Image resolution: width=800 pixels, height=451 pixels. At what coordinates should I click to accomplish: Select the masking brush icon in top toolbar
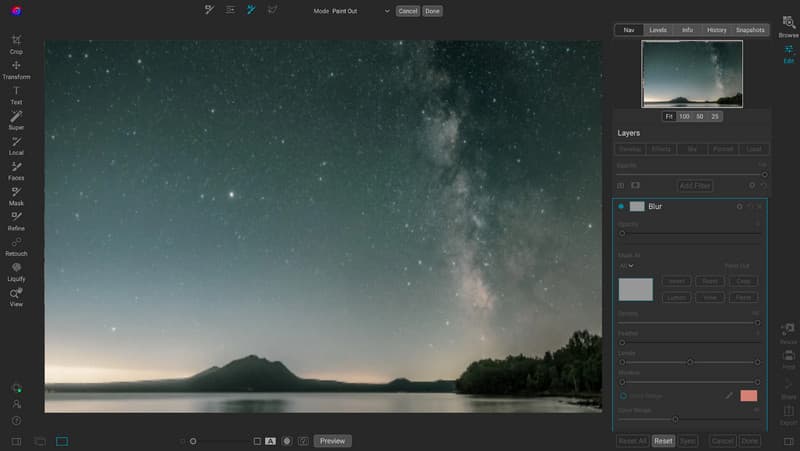tap(209, 10)
